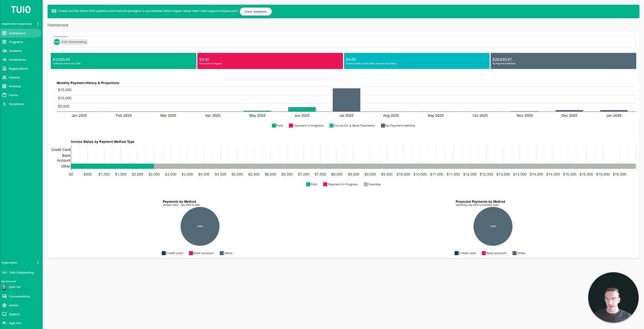Open Admin via the gear icon

point(4,305)
